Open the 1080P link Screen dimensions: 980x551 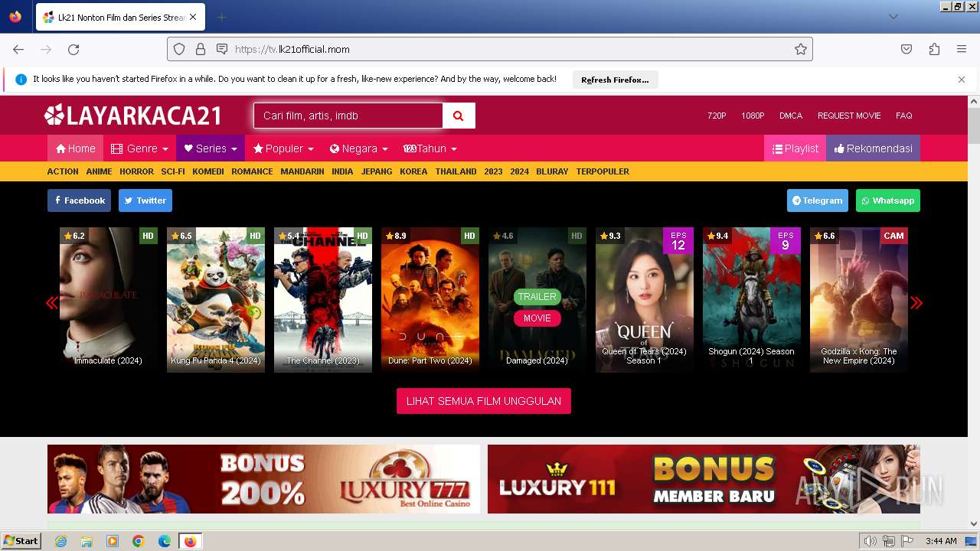point(753,116)
